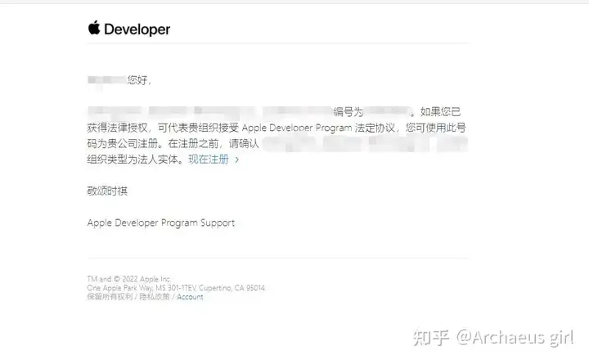
Task: Click the 保留所有权利 footer text
Action: point(110,297)
